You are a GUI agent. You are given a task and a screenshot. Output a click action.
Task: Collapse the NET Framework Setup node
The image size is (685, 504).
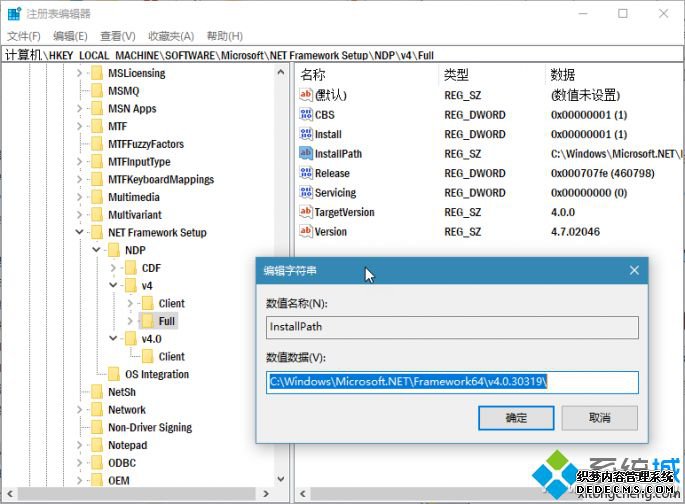(79, 232)
